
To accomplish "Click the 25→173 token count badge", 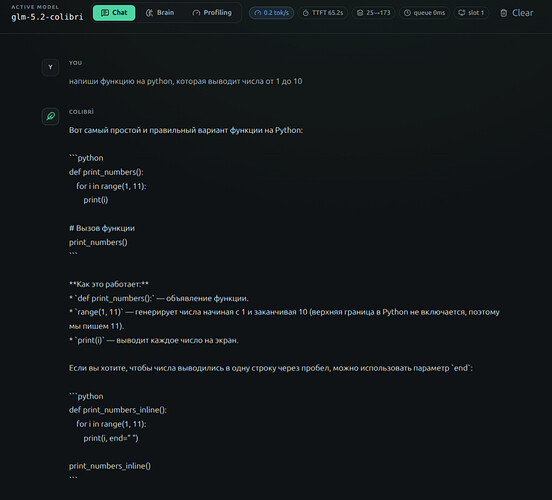I will coord(374,13).
